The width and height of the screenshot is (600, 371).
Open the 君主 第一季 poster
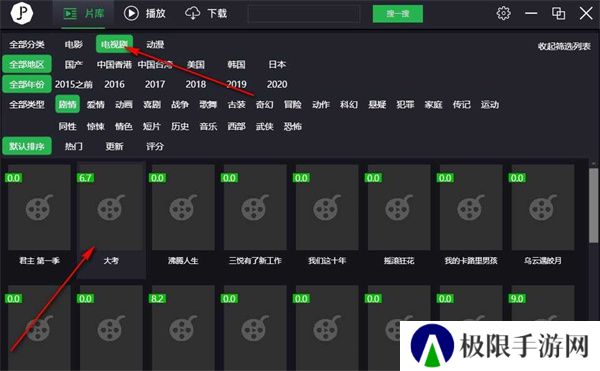click(39, 207)
